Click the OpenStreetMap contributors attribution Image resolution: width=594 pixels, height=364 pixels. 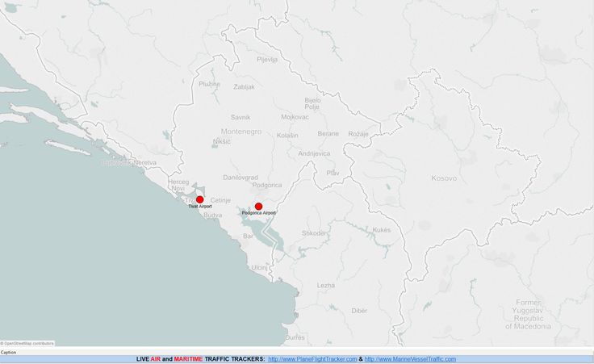click(x=28, y=343)
